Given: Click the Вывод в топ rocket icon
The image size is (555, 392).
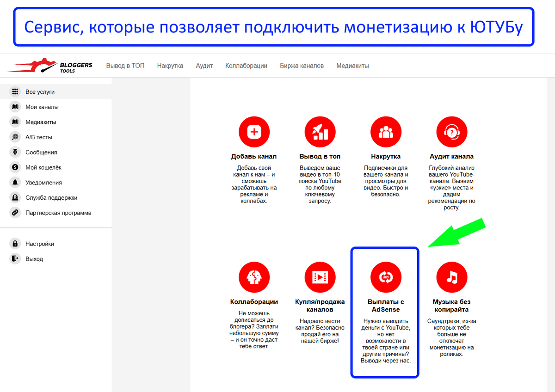Looking at the screenshot, I should tap(320, 132).
